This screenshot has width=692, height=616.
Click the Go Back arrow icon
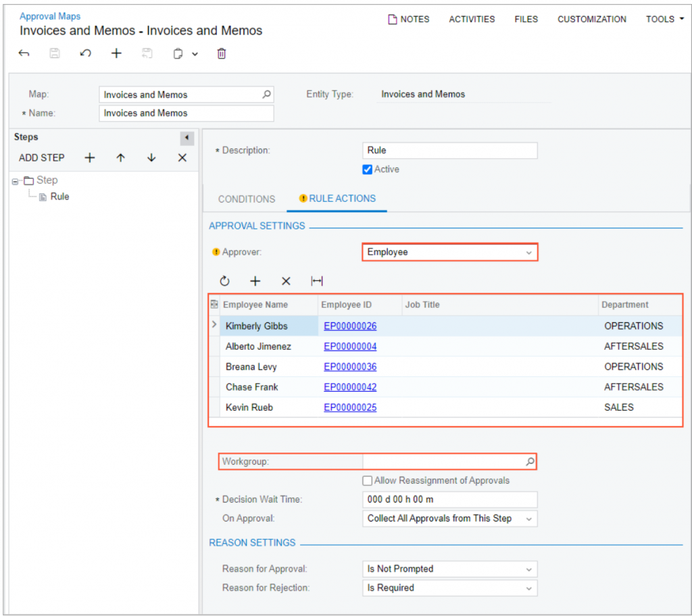[24, 53]
